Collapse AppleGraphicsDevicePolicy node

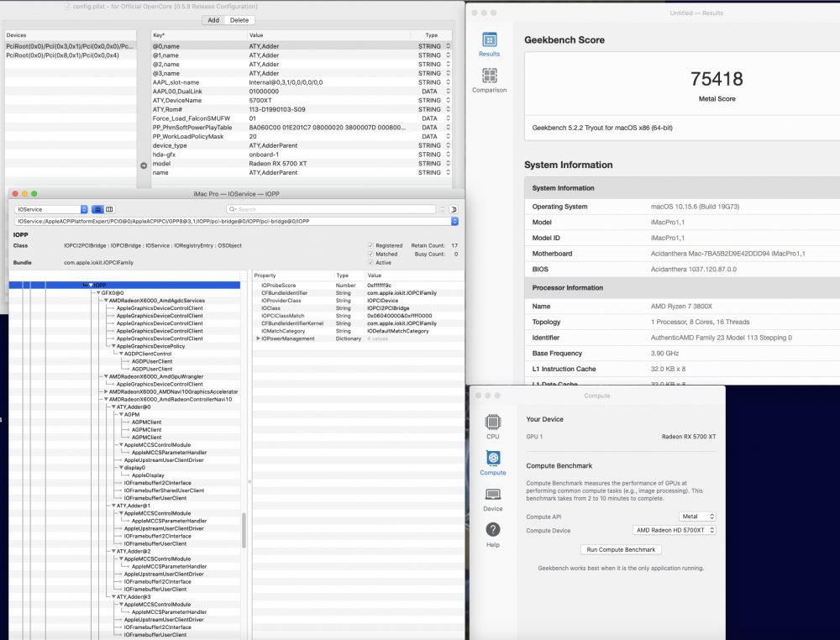click(113, 346)
